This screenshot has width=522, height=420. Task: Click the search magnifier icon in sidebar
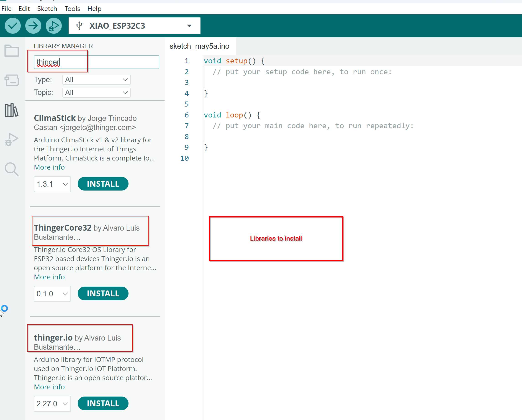tap(12, 169)
